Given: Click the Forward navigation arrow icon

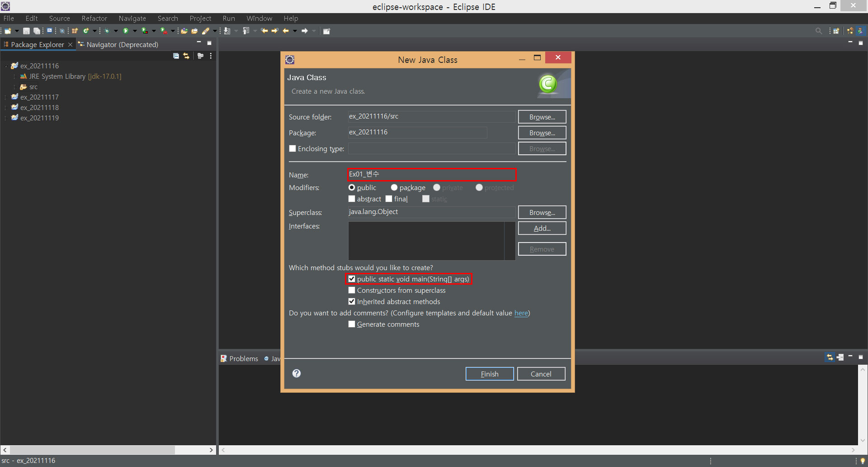Looking at the screenshot, I should (x=305, y=31).
